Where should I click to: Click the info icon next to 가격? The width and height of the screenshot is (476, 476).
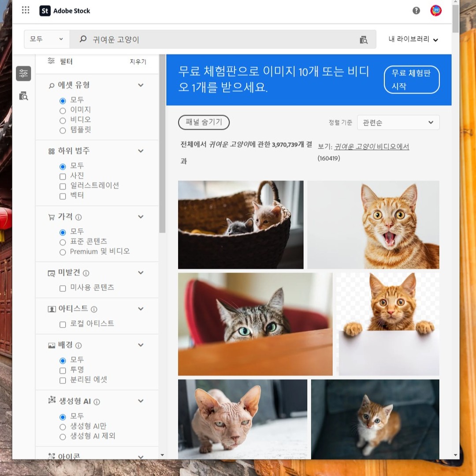coord(78,217)
